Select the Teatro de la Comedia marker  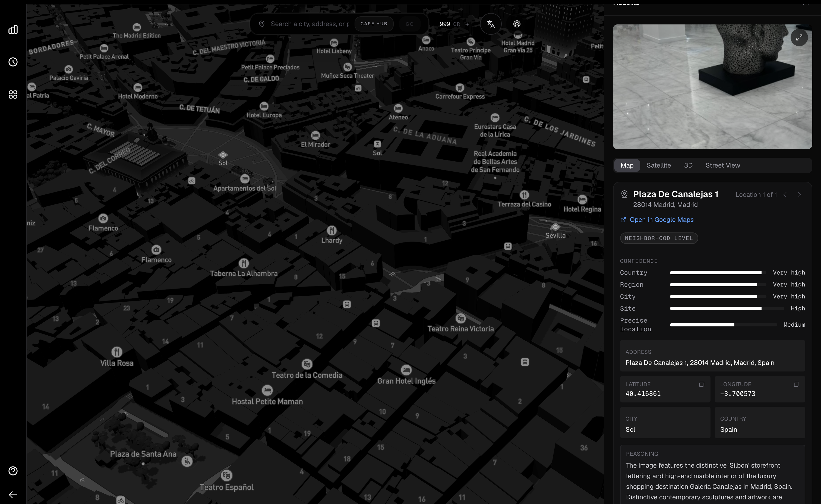(x=307, y=364)
